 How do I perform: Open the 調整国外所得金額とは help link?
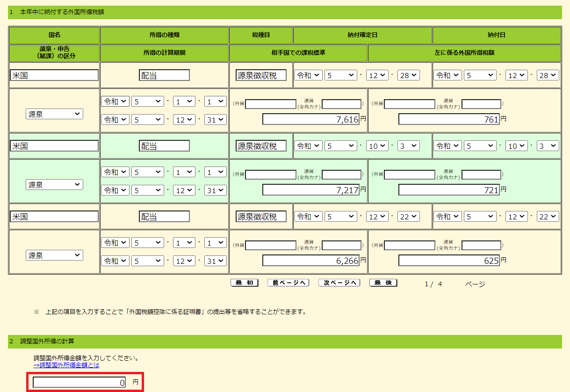66,365
